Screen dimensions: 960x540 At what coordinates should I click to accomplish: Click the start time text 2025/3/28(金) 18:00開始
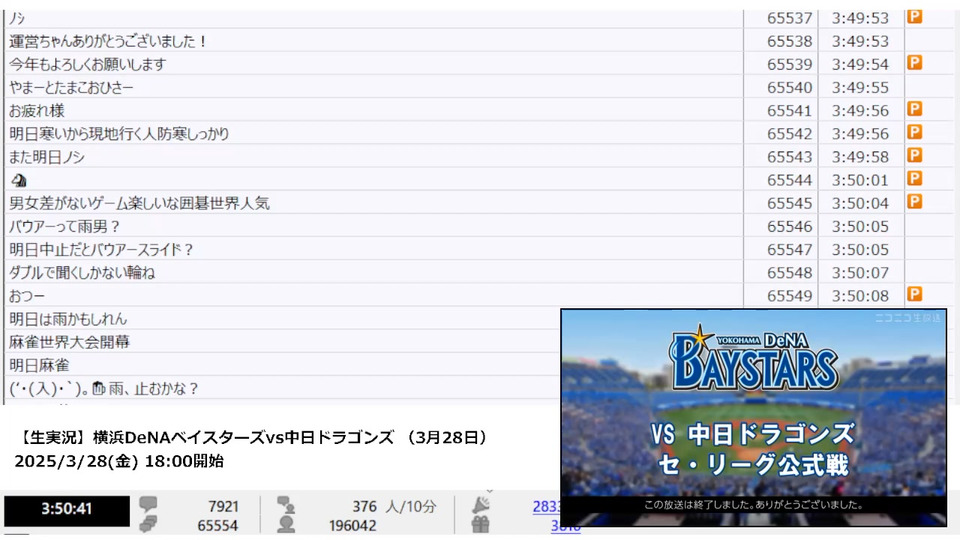pos(119,461)
